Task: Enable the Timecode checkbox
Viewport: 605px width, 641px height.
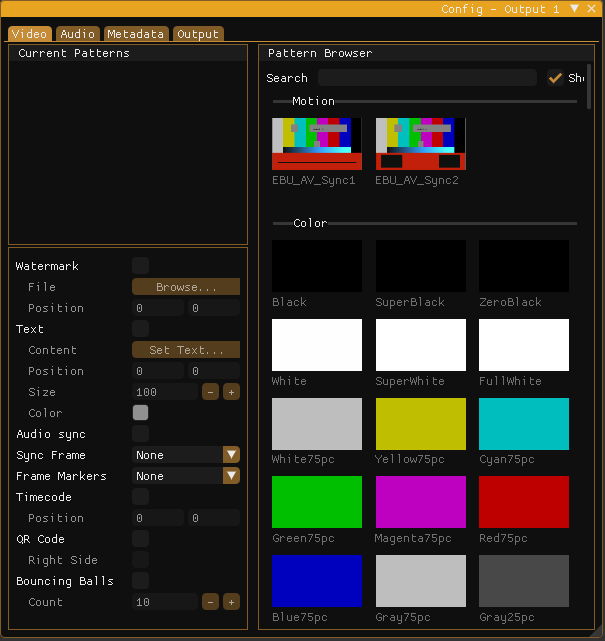Action: pyautogui.click(x=140, y=497)
